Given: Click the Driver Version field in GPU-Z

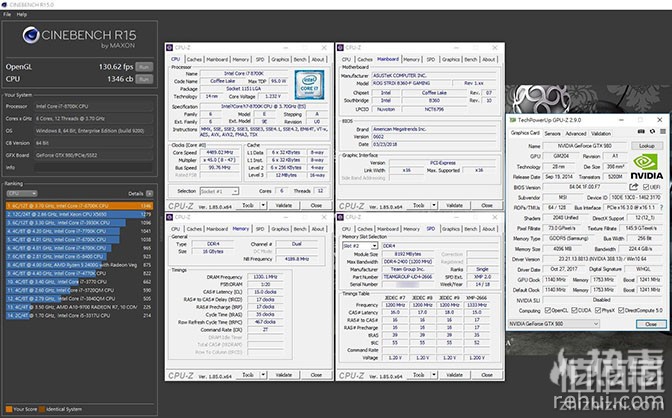Looking at the screenshot, I should (602, 259).
